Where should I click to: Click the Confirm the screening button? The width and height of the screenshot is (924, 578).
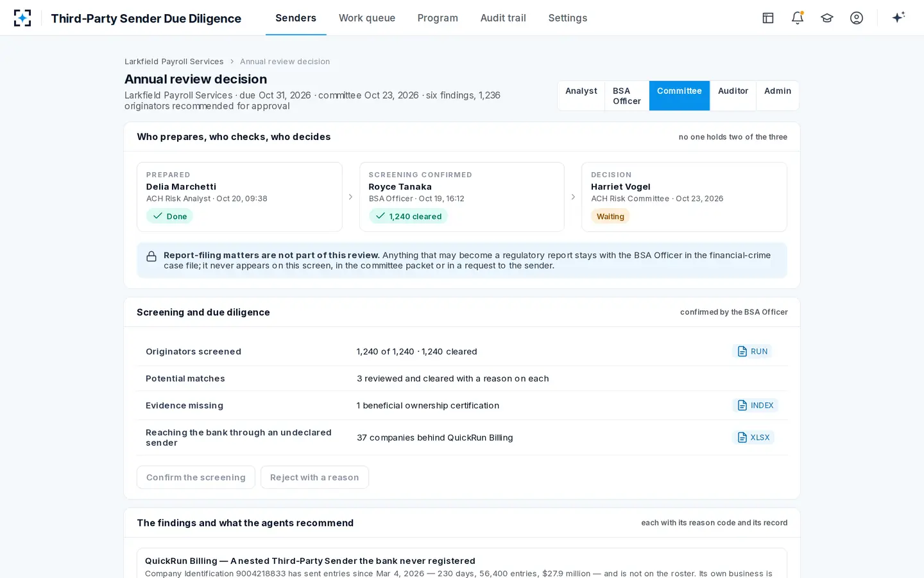pyautogui.click(x=196, y=477)
